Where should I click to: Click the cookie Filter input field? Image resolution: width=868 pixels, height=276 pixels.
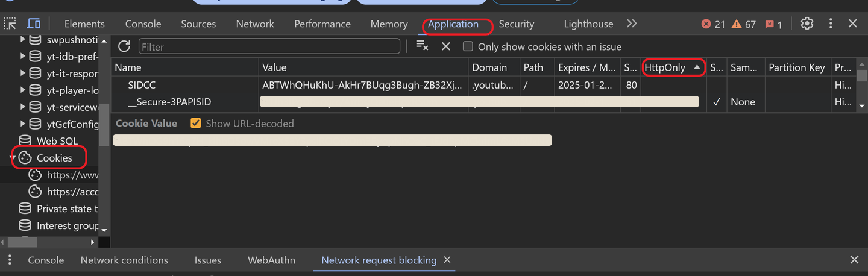click(269, 47)
